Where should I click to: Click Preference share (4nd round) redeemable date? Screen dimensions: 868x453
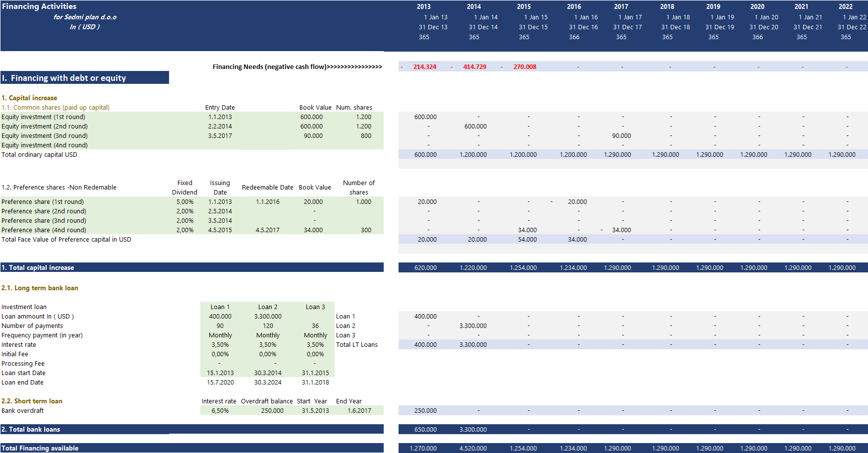(x=267, y=230)
